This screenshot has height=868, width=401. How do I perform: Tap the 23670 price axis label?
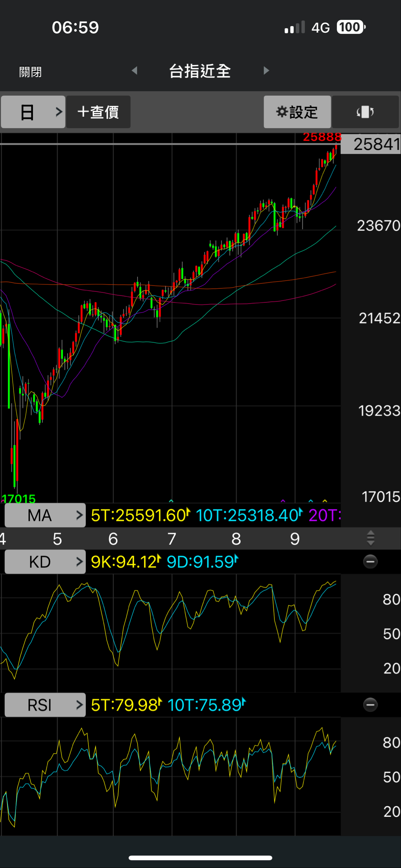(378, 226)
